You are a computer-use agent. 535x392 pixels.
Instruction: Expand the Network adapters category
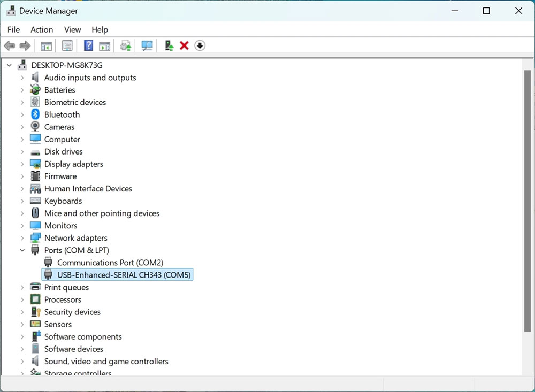(22, 238)
